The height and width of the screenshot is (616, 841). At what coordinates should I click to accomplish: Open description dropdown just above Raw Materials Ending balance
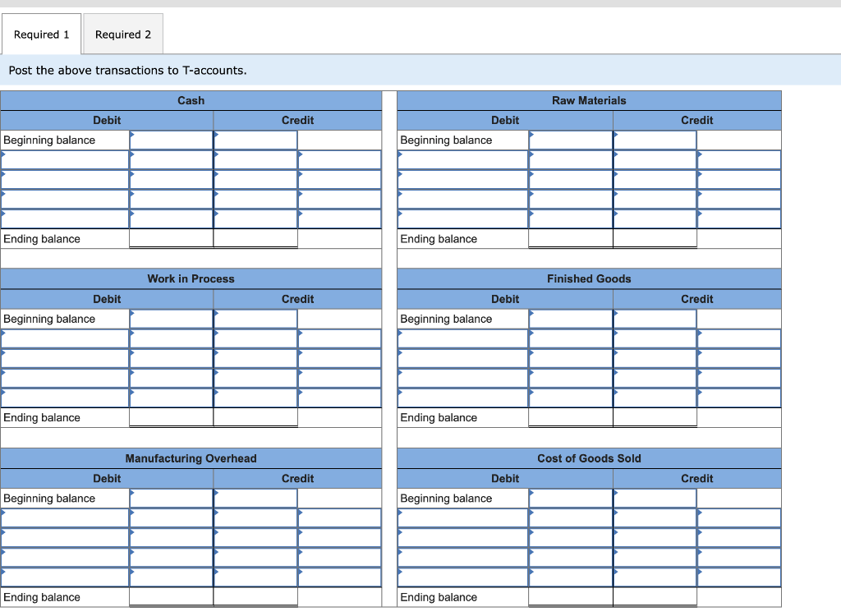(x=463, y=219)
